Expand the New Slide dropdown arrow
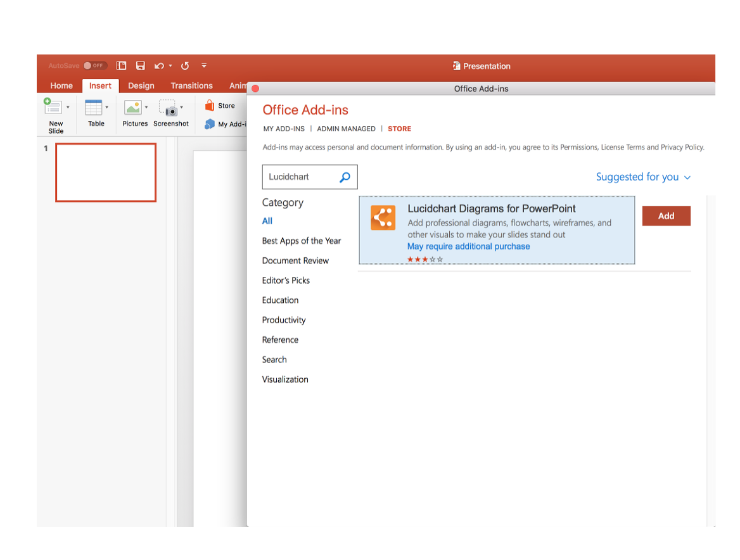The image size is (740, 560). [x=68, y=107]
